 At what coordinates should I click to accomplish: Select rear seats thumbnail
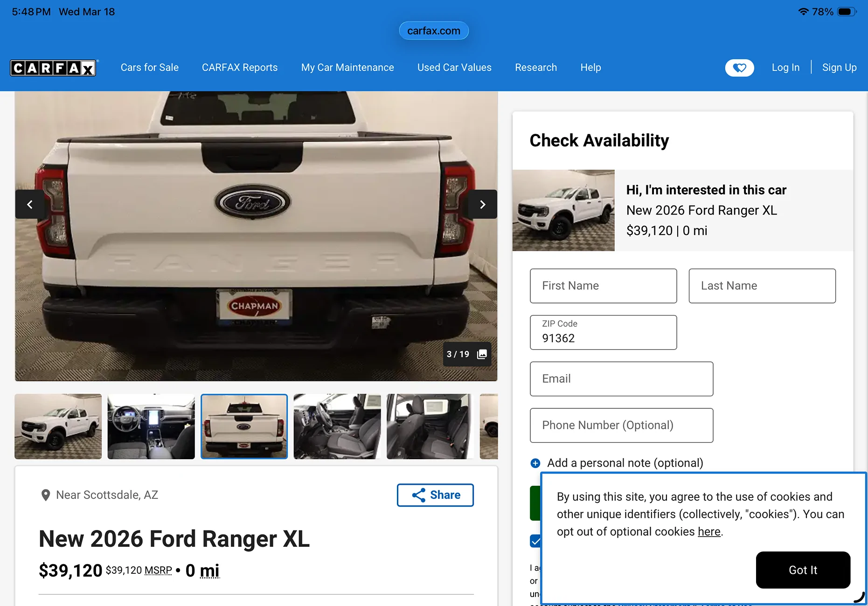tap(430, 427)
